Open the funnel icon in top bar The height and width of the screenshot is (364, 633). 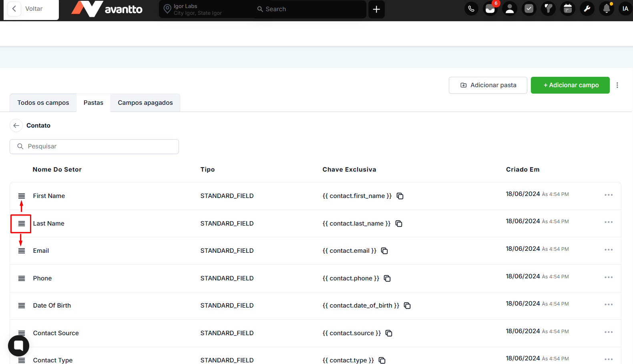click(x=548, y=9)
